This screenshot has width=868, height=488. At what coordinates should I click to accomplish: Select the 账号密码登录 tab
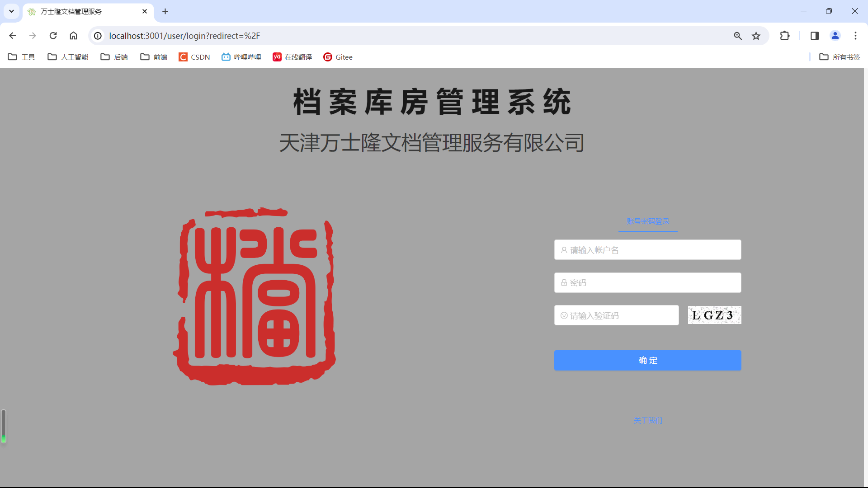(x=648, y=221)
